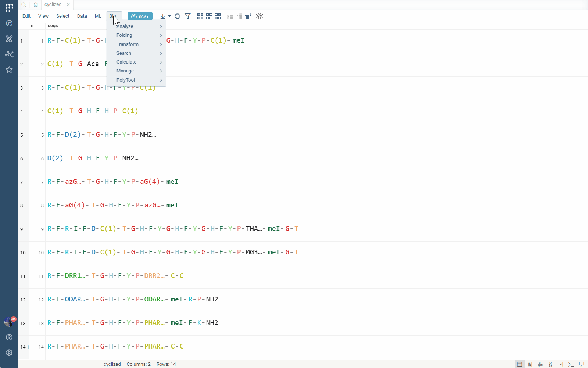Open the favorites star in sidebar
This screenshot has width=588, height=368.
point(9,70)
